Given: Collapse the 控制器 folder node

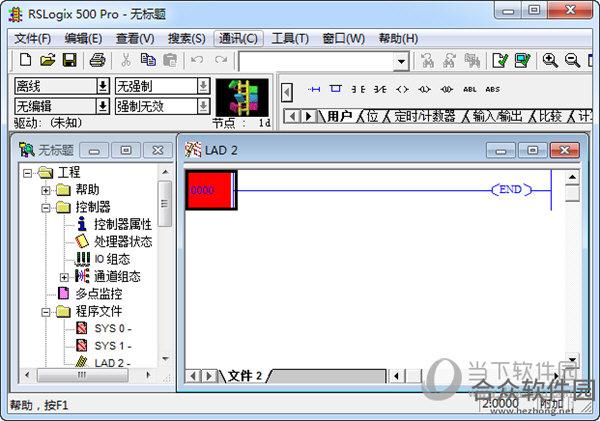Looking at the screenshot, I should 46,208.
